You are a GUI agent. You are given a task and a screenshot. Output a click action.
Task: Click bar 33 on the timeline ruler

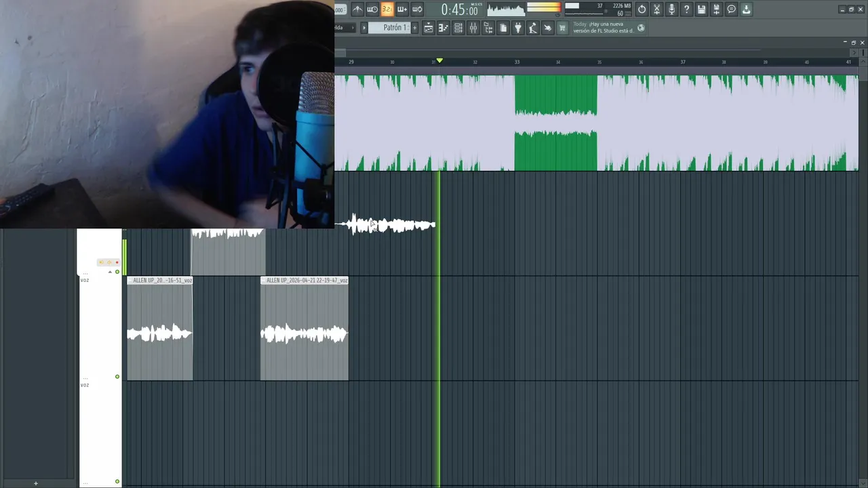pyautogui.click(x=517, y=62)
